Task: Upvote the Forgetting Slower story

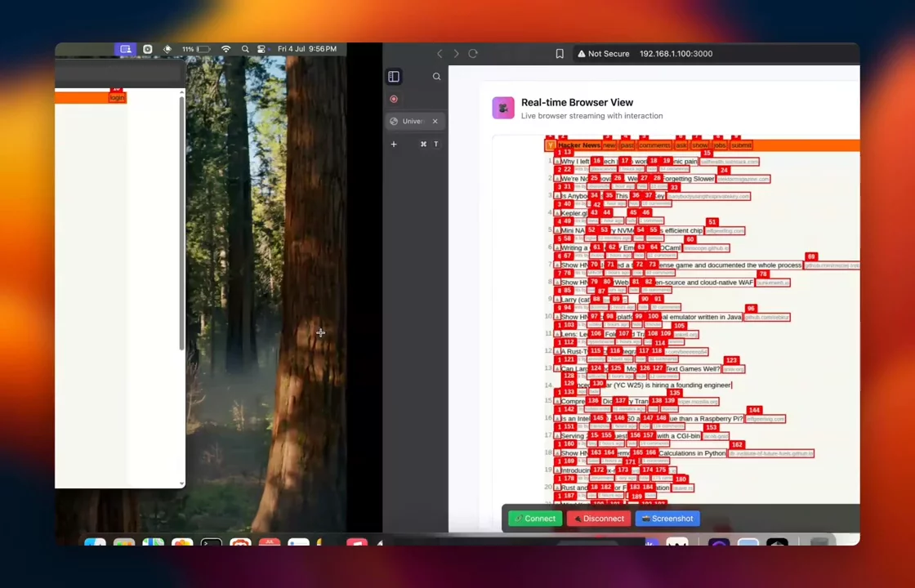Action: (x=556, y=179)
